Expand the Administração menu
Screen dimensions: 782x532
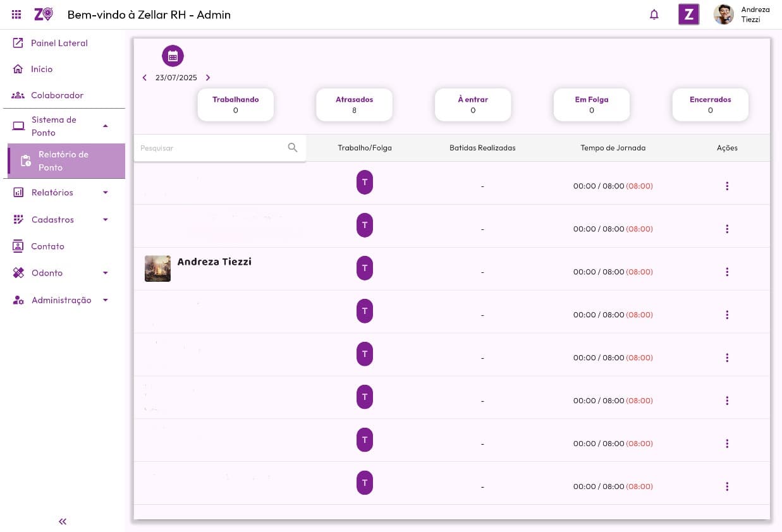pos(106,300)
